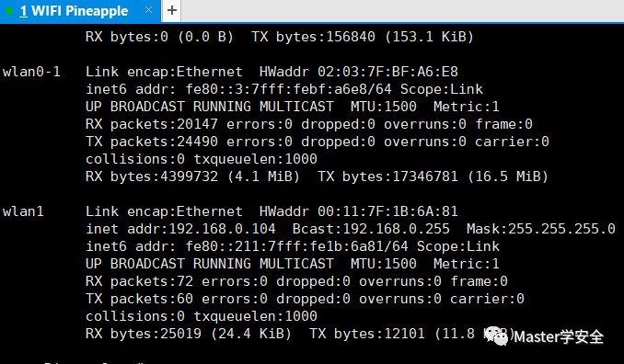Click the wlan0-1 interface name

pyautogui.click(x=31, y=72)
